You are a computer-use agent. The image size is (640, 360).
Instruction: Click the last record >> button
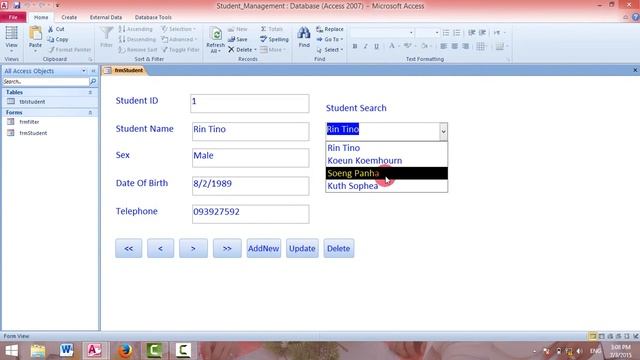[227, 248]
